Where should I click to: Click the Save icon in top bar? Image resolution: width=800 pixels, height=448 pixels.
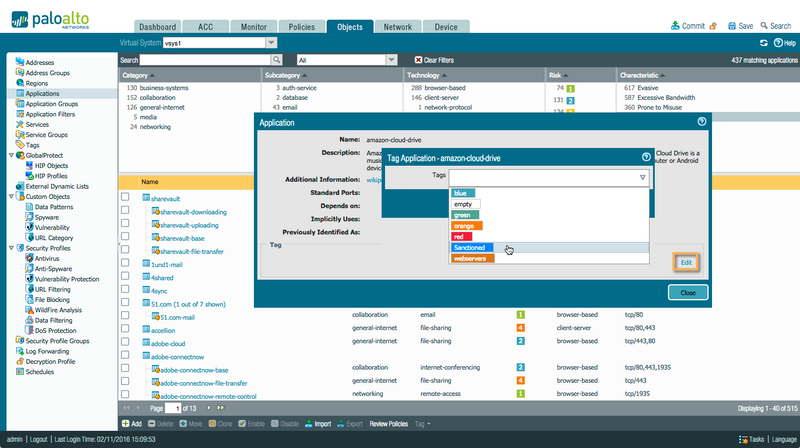click(x=731, y=26)
